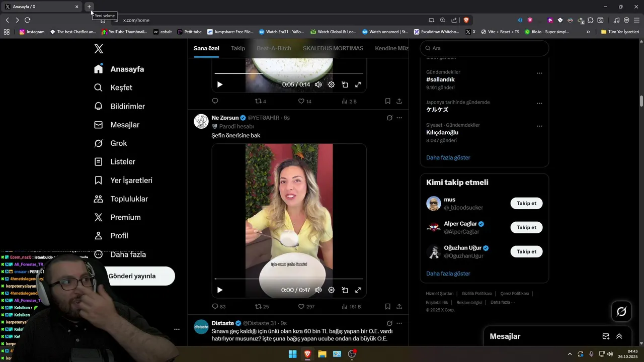Open more options on Ne Zorsun post
Viewport: 644px width, 362px height.
(399, 118)
